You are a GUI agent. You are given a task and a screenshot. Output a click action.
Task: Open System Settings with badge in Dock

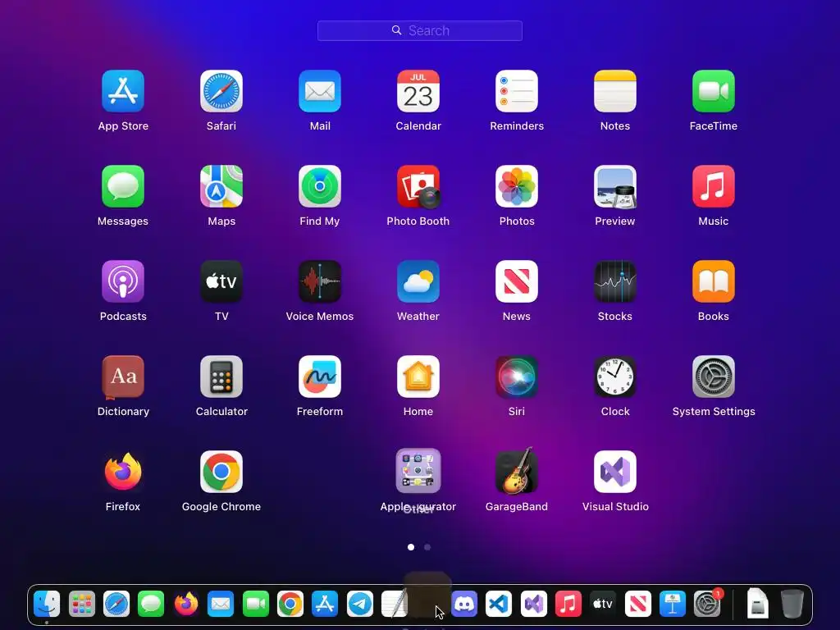pos(707,605)
